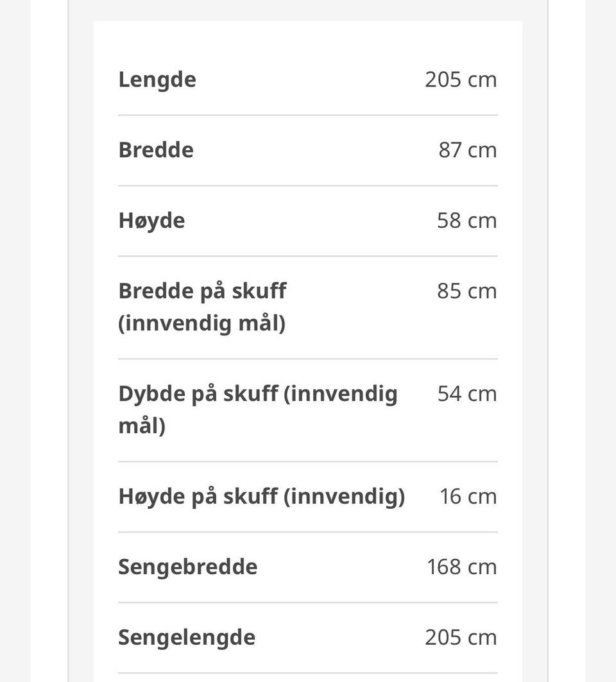This screenshot has width=616, height=682.
Task: Select the 168 cm Sengebredde value
Action: point(461,567)
